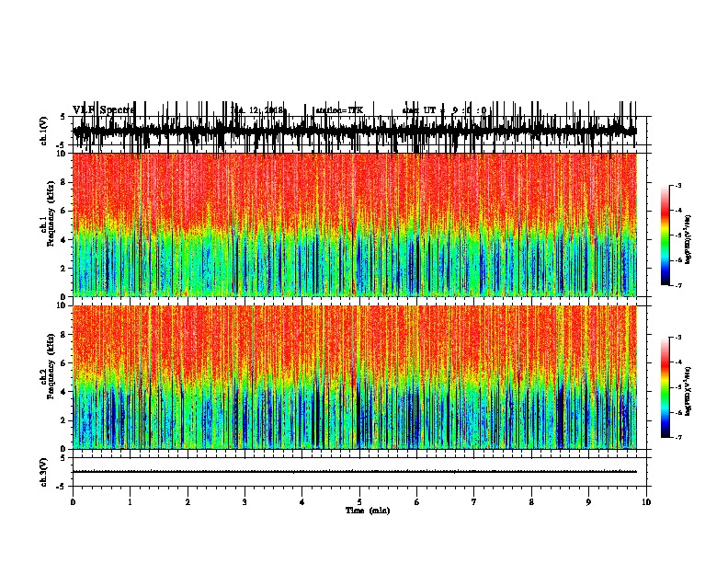
Task: Click the ch.1 colorbar log(PSD) label
Action: 688,239
